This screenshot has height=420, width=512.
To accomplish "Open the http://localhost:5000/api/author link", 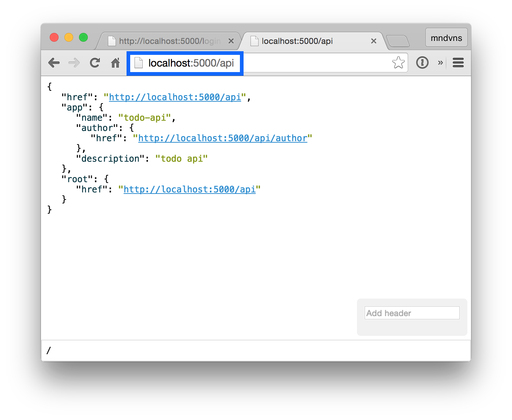I will click(223, 138).
